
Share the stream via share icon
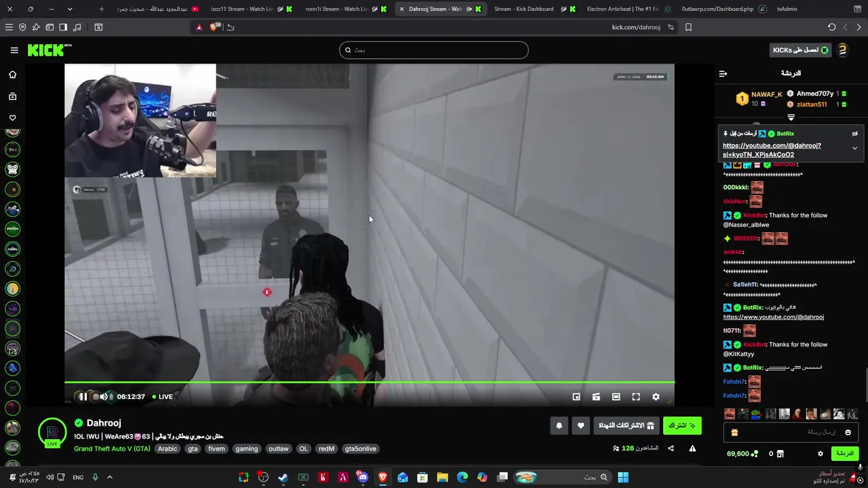(x=671, y=448)
